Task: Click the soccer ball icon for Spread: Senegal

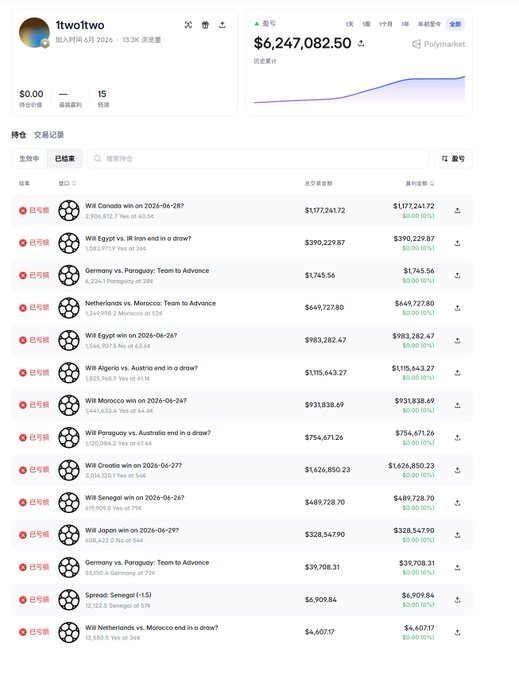Action: click(x=69, y=599)
